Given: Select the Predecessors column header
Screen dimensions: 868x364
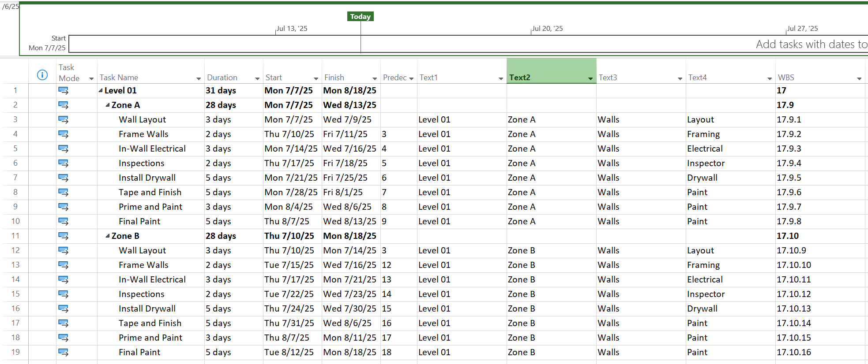Looking at the screenshot, I should (x=398, y=71).
